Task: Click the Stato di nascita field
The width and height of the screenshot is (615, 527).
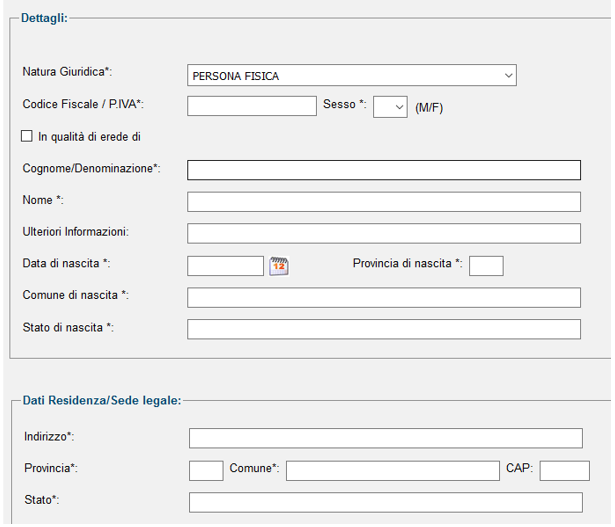Action: (x=384, y=329)
